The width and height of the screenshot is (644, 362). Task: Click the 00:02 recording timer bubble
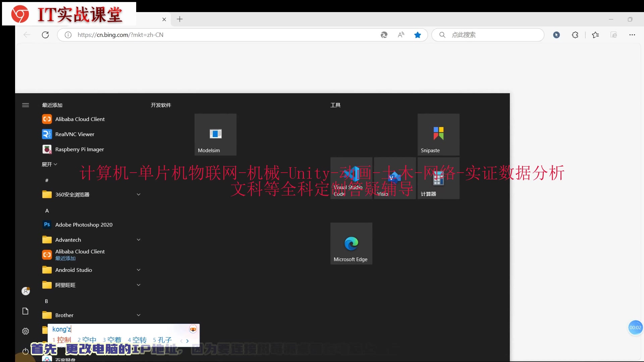(635, 327)
